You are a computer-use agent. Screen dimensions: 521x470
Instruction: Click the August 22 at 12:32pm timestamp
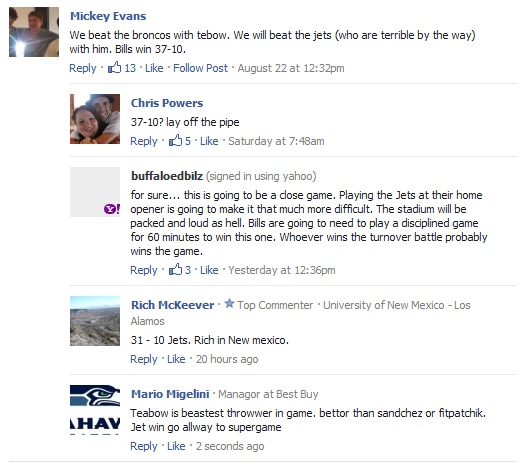[x=291, y=68]
